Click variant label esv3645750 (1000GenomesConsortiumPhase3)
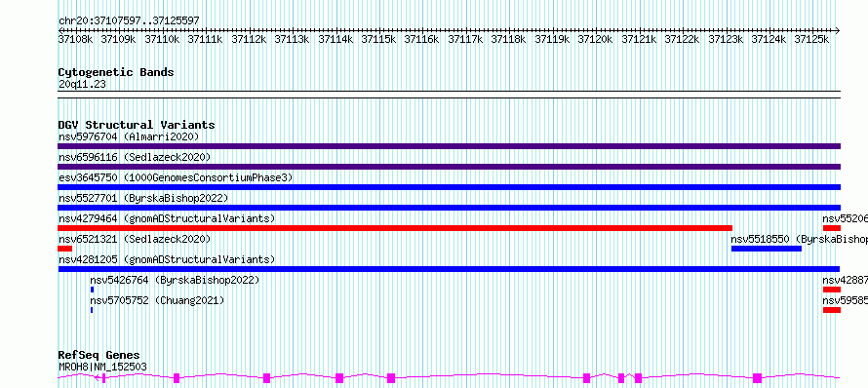The height and width of the screenshot is (388, 868). pos(176,177)
